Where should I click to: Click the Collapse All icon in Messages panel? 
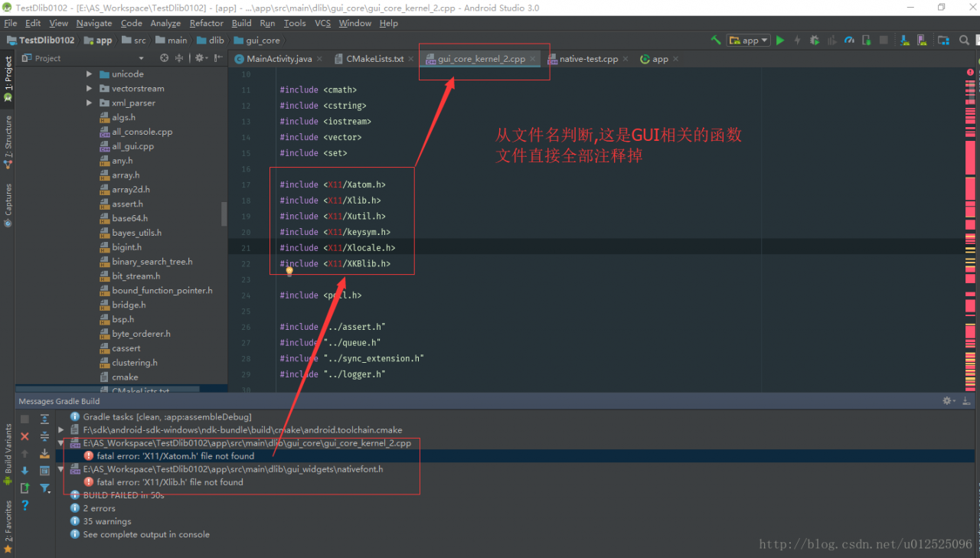click(44, 436)
